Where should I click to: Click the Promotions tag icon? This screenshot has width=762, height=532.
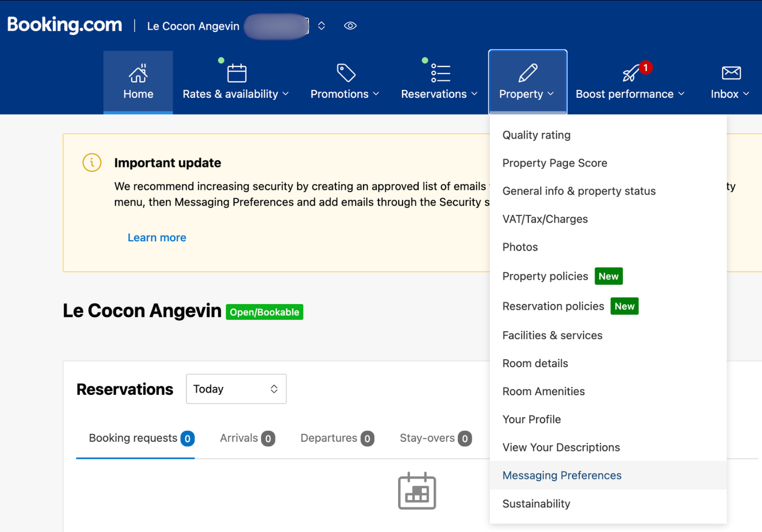(x=346, y=73)
